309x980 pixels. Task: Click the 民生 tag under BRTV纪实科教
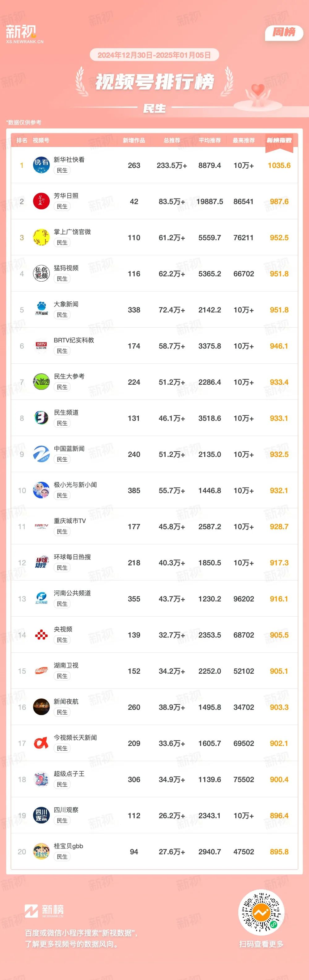[x=62, y=351]
